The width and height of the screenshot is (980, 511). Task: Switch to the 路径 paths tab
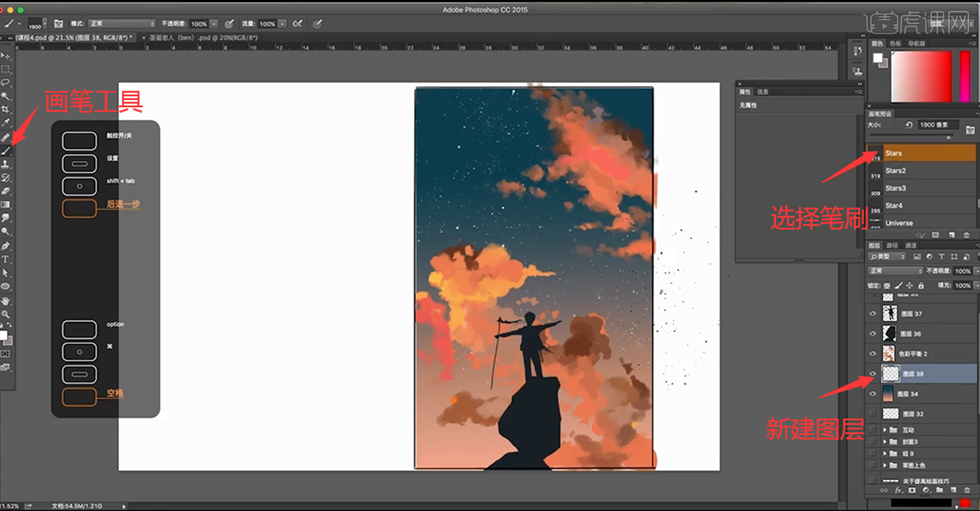(x=892, y=245)
